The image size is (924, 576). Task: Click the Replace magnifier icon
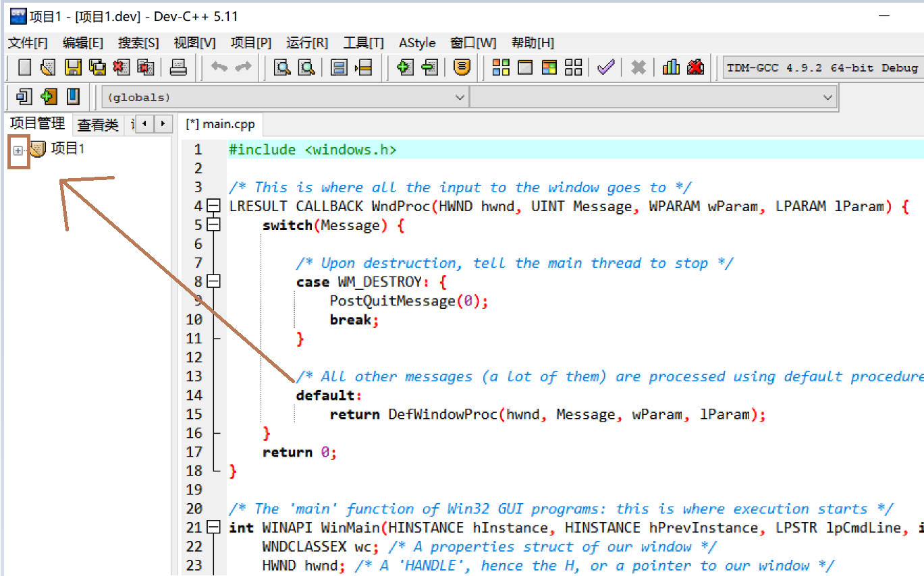coord(307,67)
